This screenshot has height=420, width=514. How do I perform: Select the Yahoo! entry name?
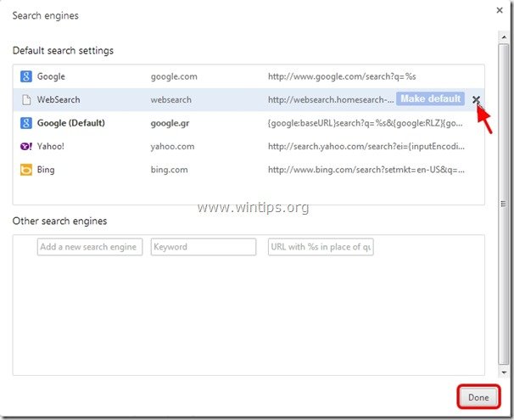click(51, 146)
